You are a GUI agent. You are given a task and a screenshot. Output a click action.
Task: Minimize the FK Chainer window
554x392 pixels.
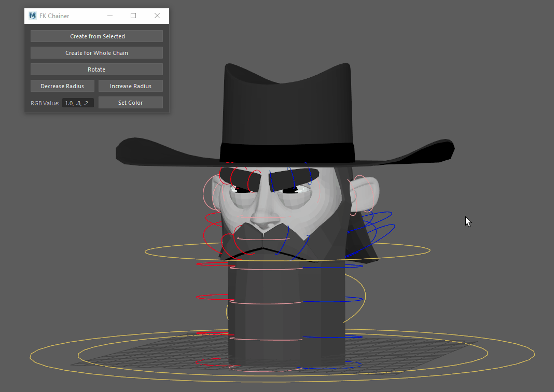pos(110,16)
